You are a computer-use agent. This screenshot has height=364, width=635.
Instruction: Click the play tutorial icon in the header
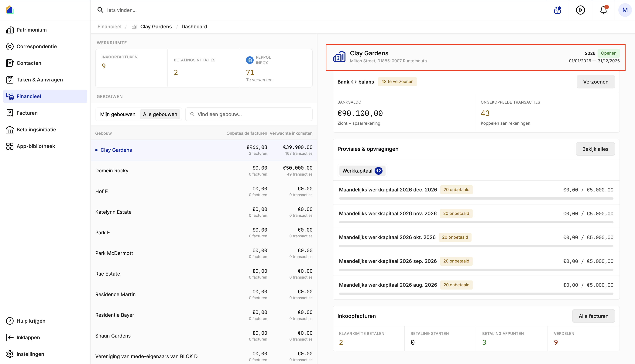(x=581, y=10)
